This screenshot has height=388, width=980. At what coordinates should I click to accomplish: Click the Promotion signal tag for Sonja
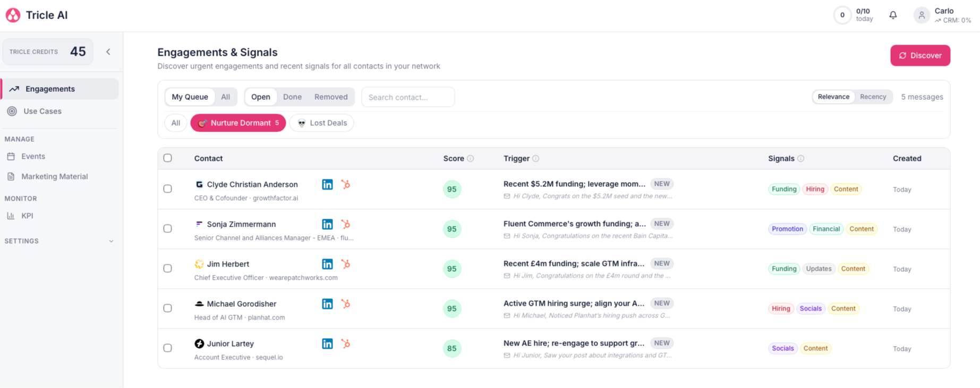point(787,229)
